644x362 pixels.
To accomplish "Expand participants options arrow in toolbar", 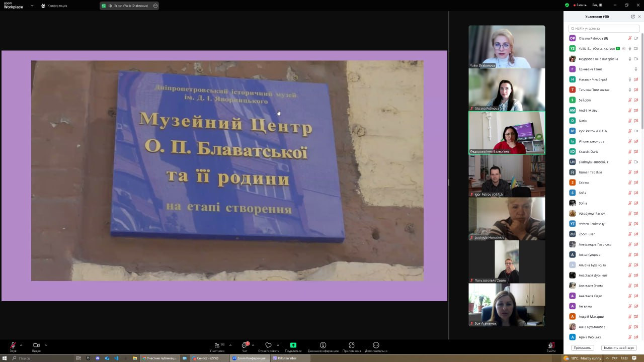I will (230, 345).
